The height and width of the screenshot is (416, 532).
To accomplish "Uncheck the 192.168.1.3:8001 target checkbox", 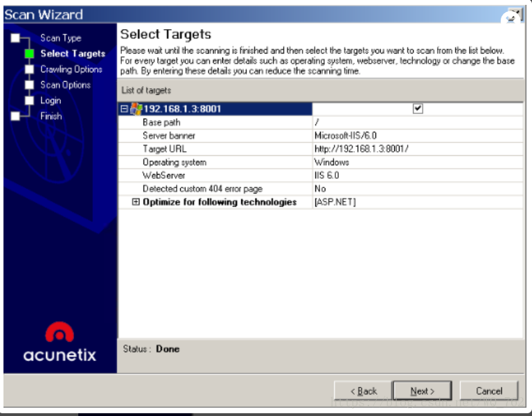I will pos(418,109).
